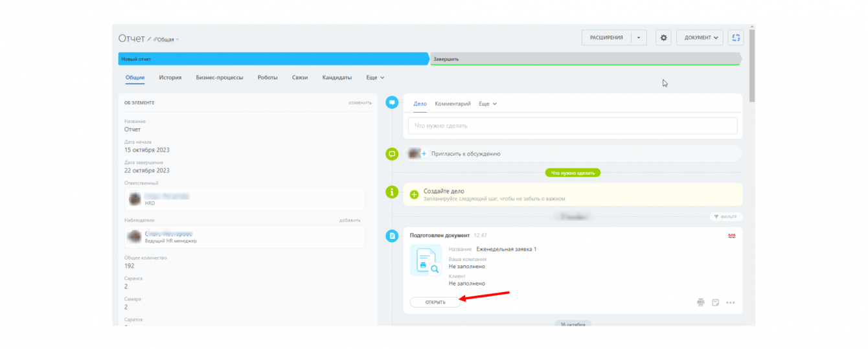Open the settings gear icon

click(x=663, y=38)
